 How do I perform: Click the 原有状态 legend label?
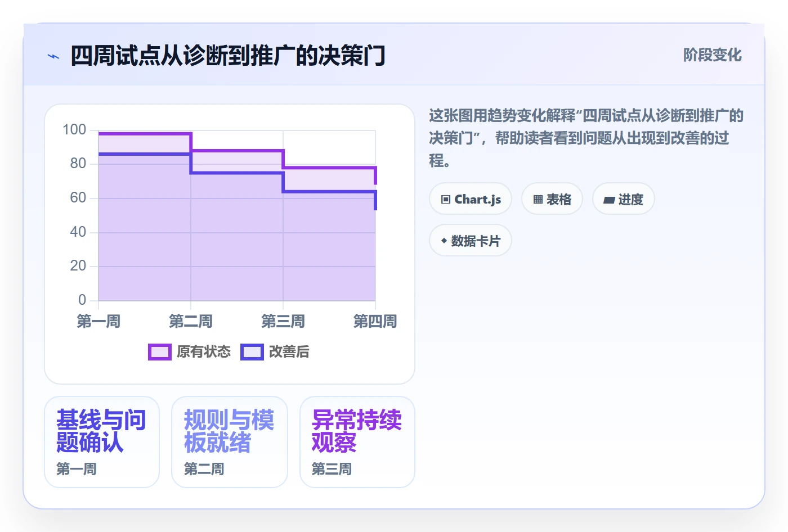(x=204, y=352)
